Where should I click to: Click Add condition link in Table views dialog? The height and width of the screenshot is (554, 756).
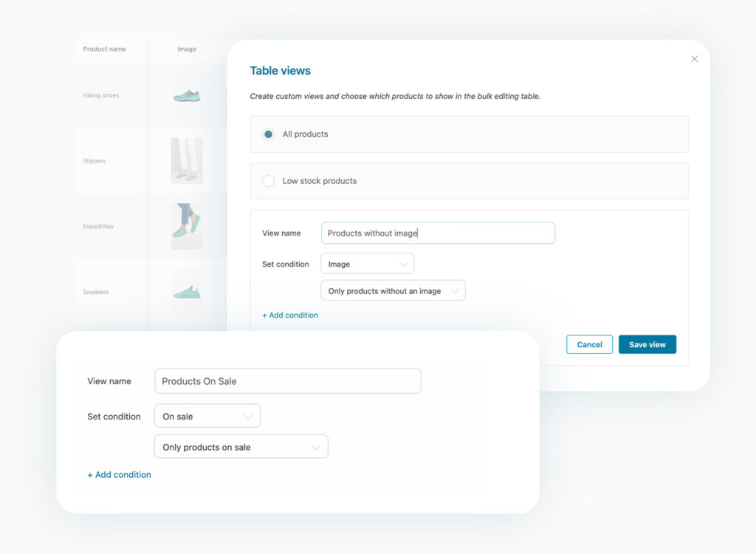[290, 315]
